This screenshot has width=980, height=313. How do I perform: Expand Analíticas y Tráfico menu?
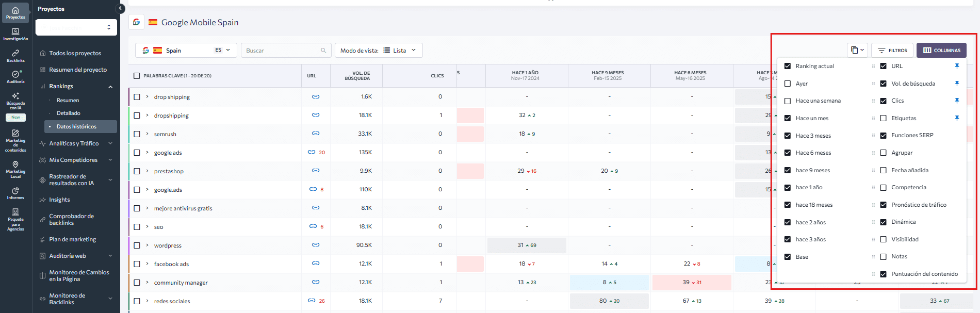pyautogui.click(x=76, y=143)
